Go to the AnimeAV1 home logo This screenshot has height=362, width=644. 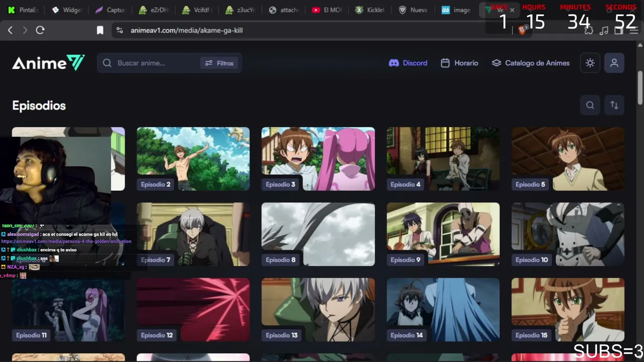click(48, 63)
